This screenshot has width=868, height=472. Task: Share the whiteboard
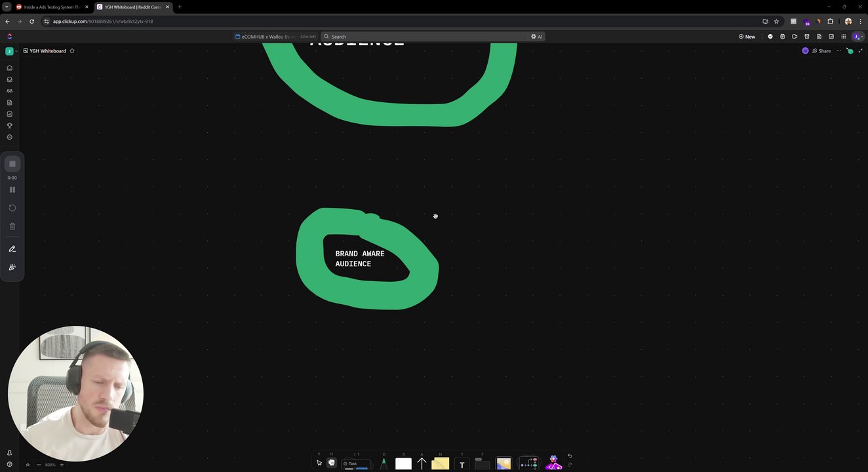pos(821,51)
